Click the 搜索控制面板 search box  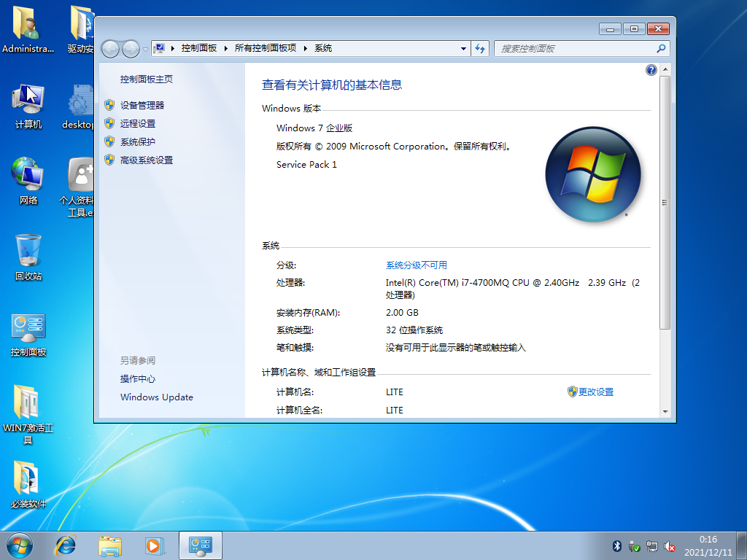(575, 49)
